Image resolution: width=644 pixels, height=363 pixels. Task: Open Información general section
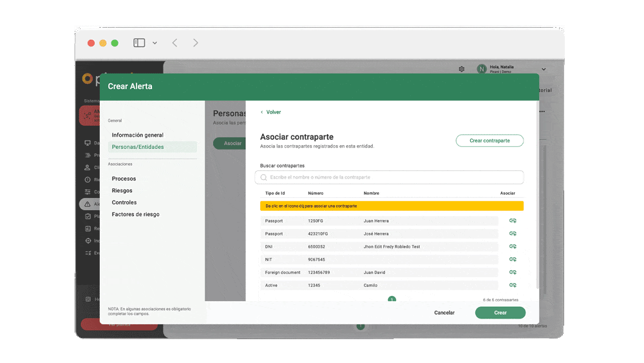point(138,135)
